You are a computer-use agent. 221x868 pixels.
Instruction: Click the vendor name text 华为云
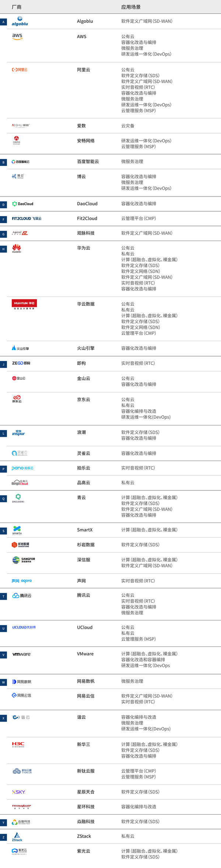pos(84,248)
